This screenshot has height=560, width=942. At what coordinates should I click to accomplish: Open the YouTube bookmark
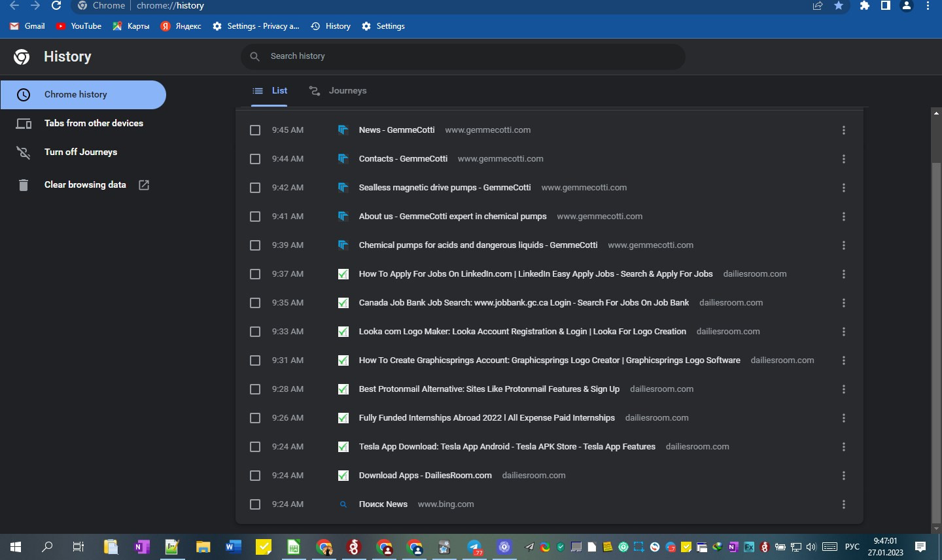[x=78, y=26]
